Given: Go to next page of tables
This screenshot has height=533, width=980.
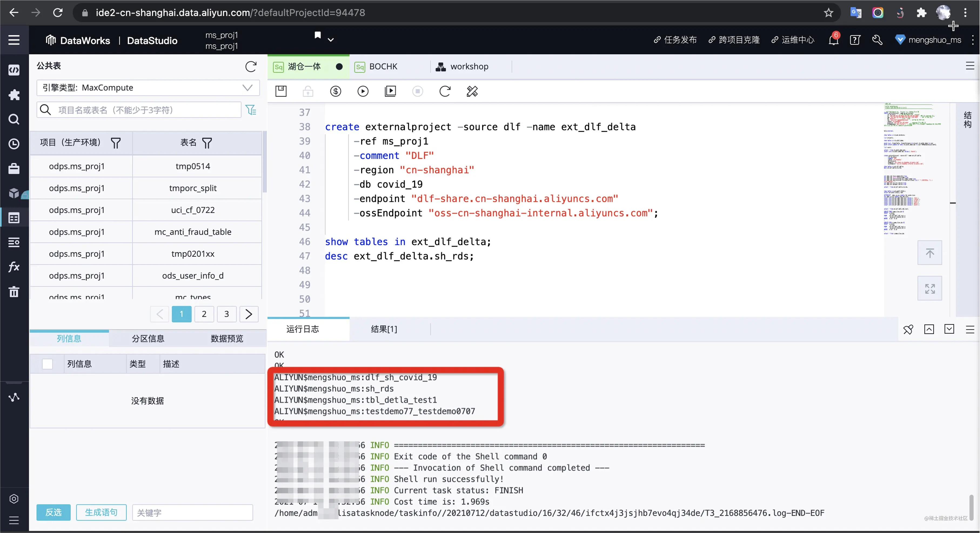Looking at the screenshot, I should click(x=249, y=314).
